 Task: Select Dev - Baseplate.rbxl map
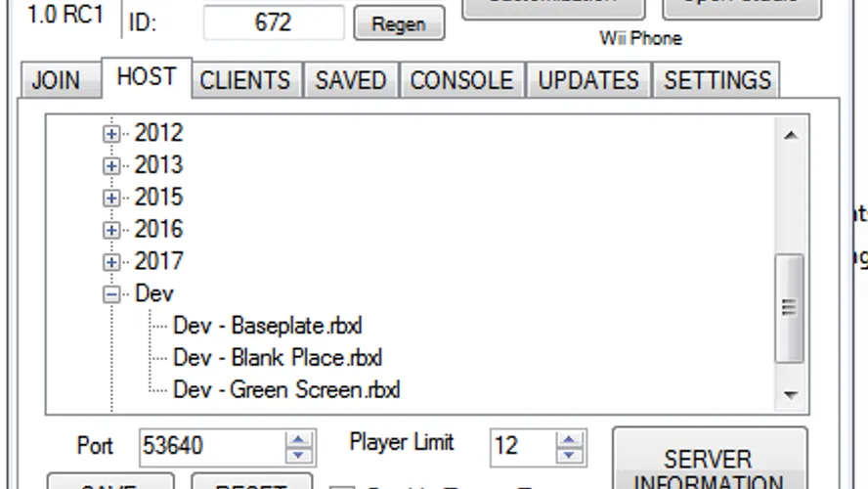coord(268,326)
